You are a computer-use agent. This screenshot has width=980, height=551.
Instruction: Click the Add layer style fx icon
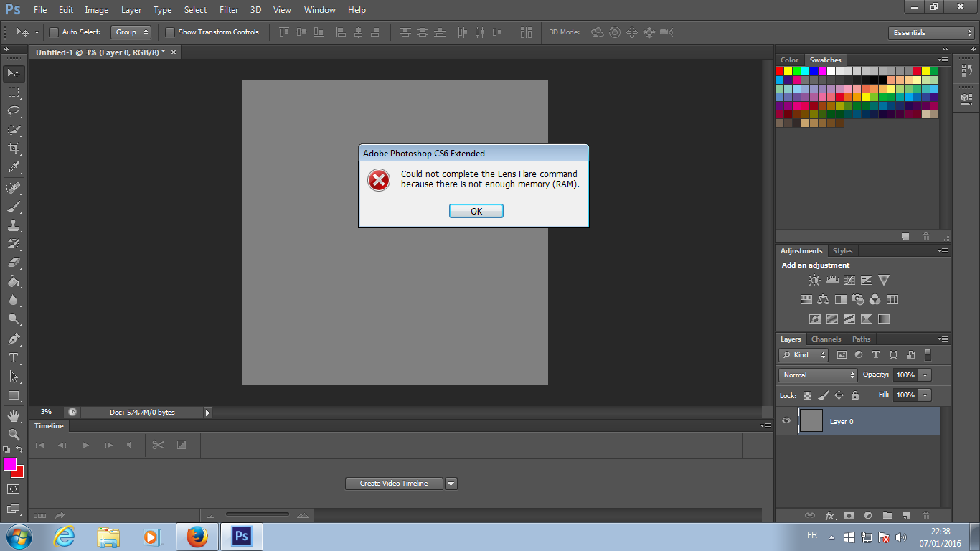830,516
